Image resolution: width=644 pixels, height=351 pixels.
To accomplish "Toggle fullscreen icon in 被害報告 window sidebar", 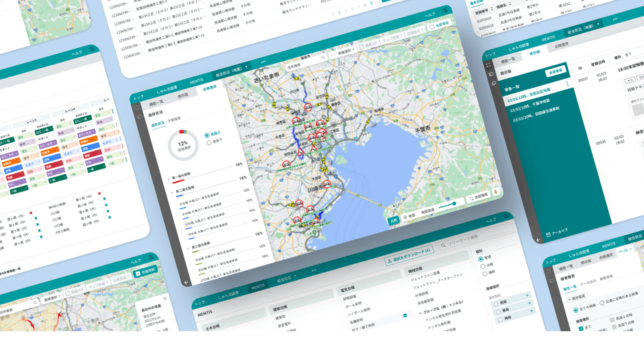I will (549, 271).
